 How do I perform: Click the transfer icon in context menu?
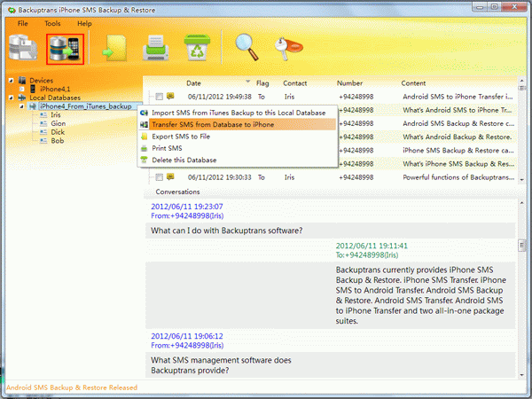pos(145,124)
